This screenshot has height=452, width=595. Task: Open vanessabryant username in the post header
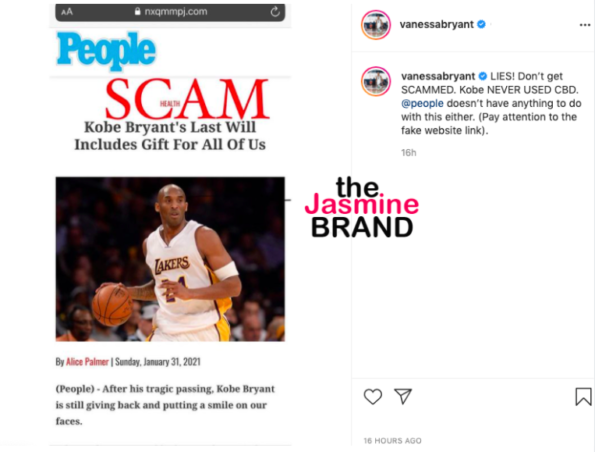coord(436,24)
